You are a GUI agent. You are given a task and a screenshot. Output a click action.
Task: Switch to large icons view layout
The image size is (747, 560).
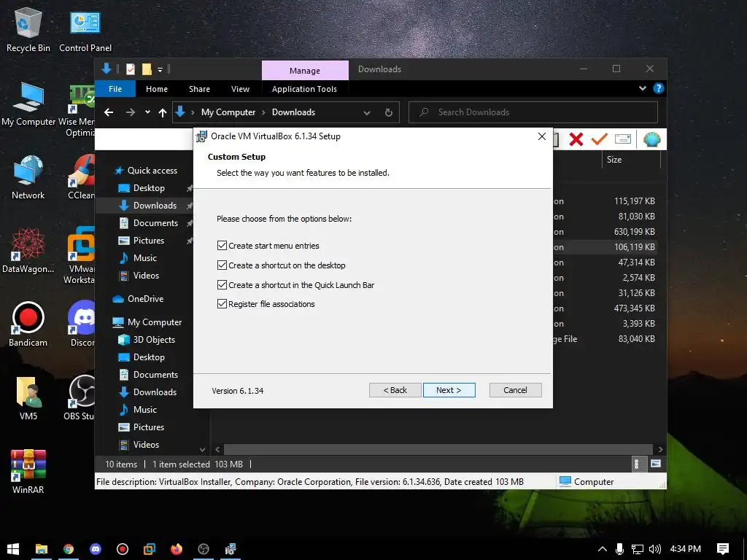[656, 464]
